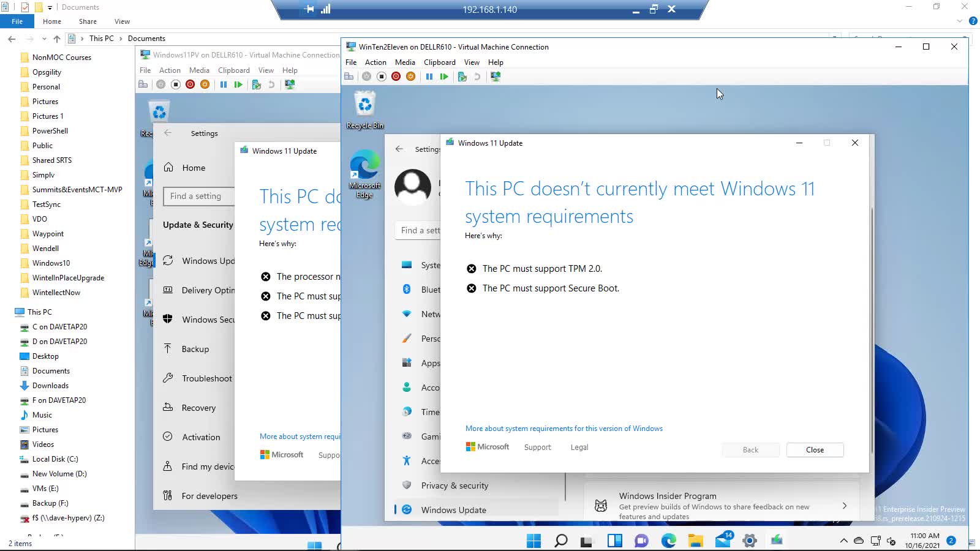Open File Explorer on Windows 11 taskbar
This screenshot has height=551, width=980.
(x=695, y=541)
